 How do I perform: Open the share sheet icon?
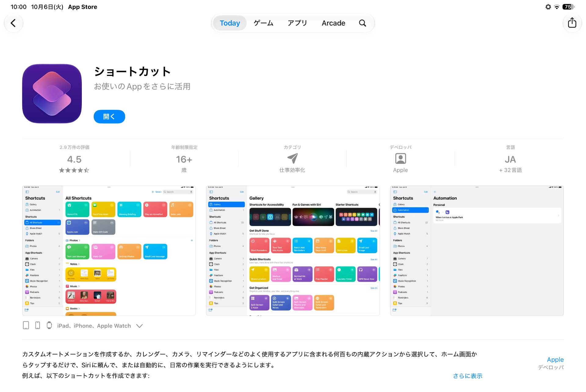[x=572, y=23]
